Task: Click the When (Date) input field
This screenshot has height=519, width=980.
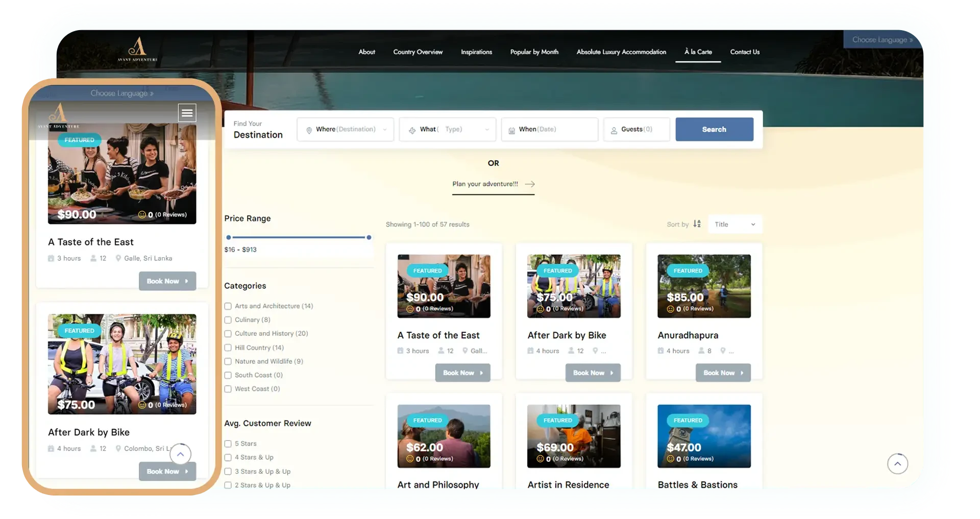Action: pos(550,130)
